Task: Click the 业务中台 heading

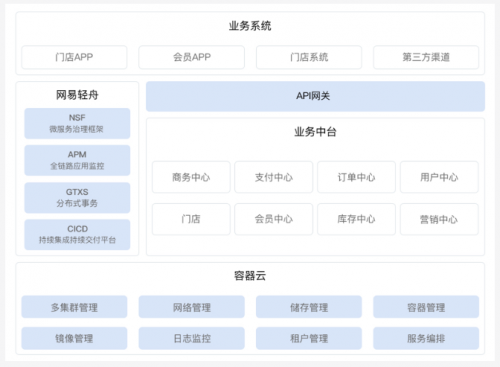Action: tap(315, 132)
